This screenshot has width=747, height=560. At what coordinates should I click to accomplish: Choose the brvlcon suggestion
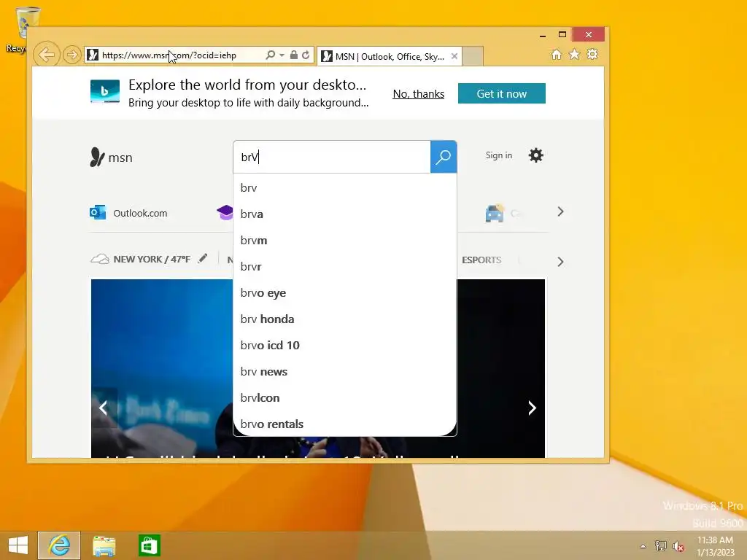click(x=345, y=397)
